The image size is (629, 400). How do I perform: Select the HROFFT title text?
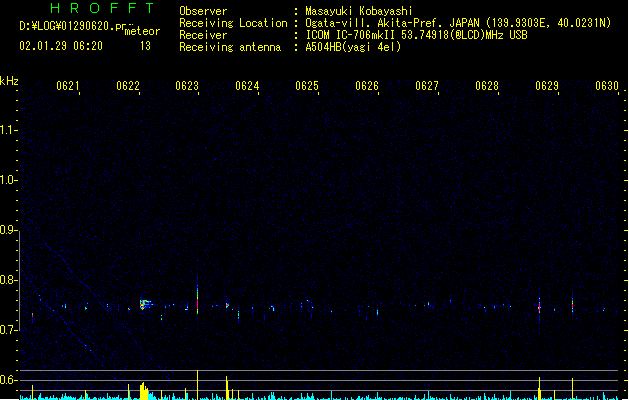pos(102,8)
